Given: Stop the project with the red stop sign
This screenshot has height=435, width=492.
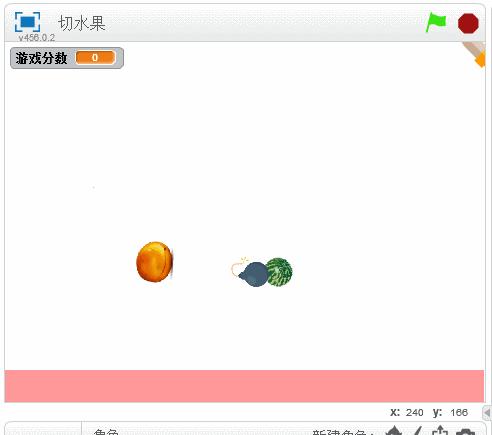Looking at the screenshot, I should (468, 23).
